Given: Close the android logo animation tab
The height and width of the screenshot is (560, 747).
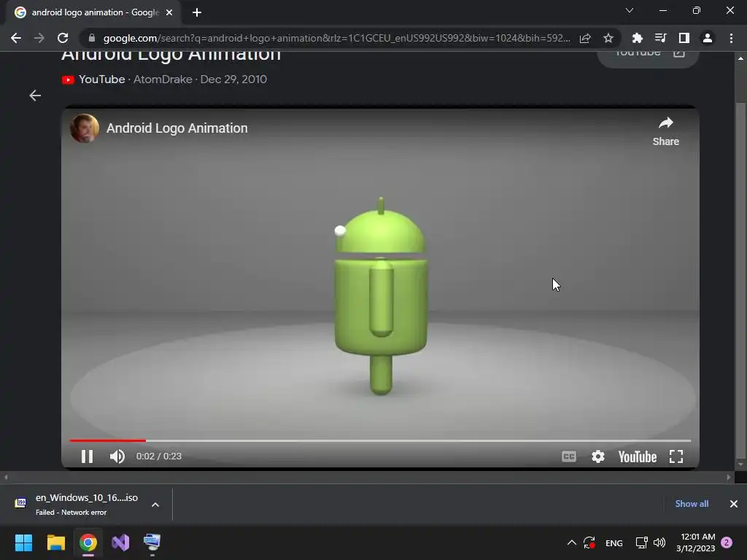Looking at the screenshot, I should tap(169, 12).
